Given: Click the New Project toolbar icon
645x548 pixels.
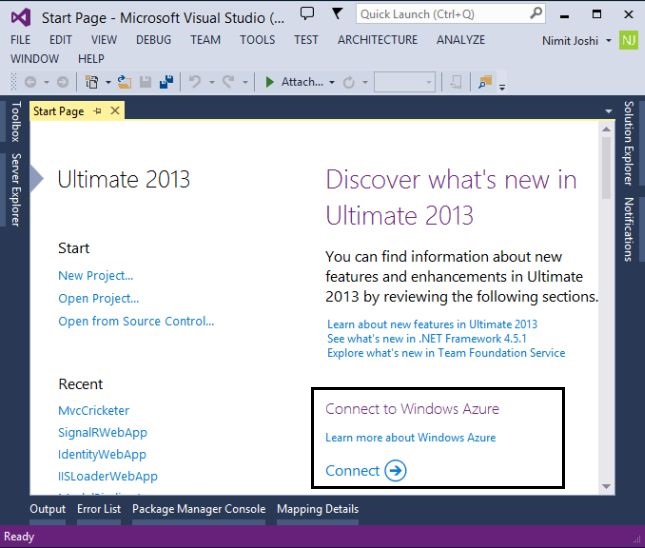Looking at the screenshot, I should pyautogui.click(x=91, y=82).
